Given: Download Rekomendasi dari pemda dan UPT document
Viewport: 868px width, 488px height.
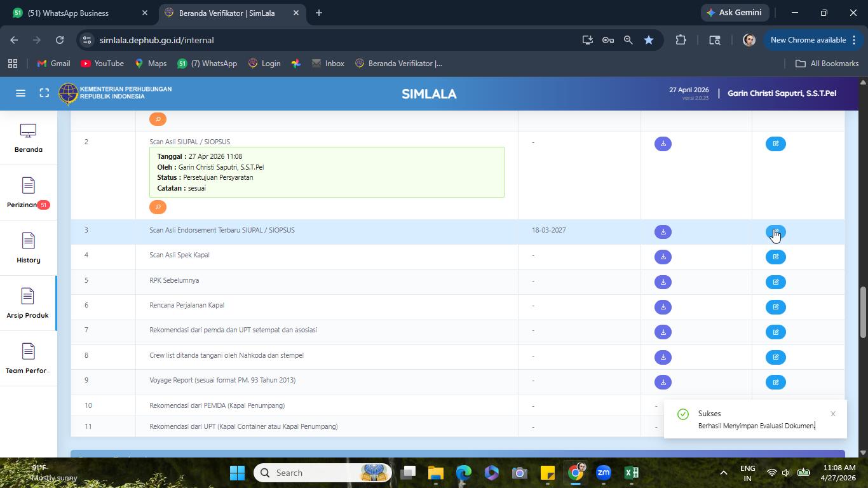Looking at the screenshot, I should [x=663, y=332].
